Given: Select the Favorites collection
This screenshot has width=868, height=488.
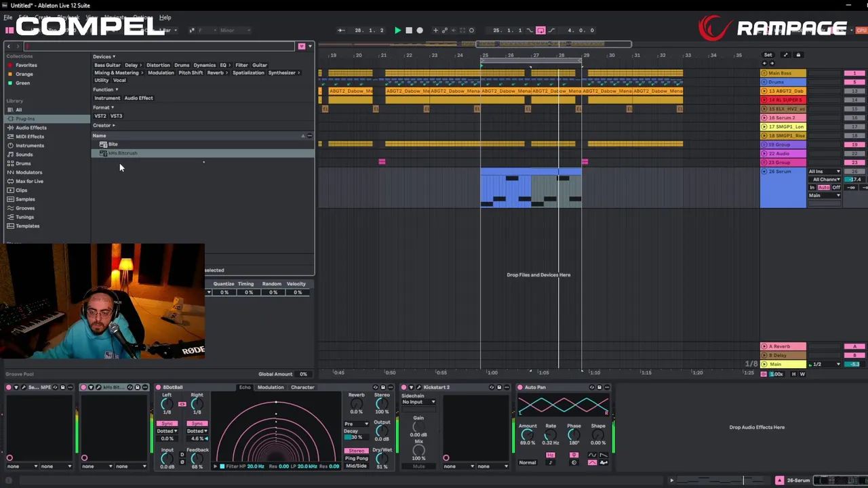Looking at the screenshot, I should pyautogui.click(x=26, y=65).
